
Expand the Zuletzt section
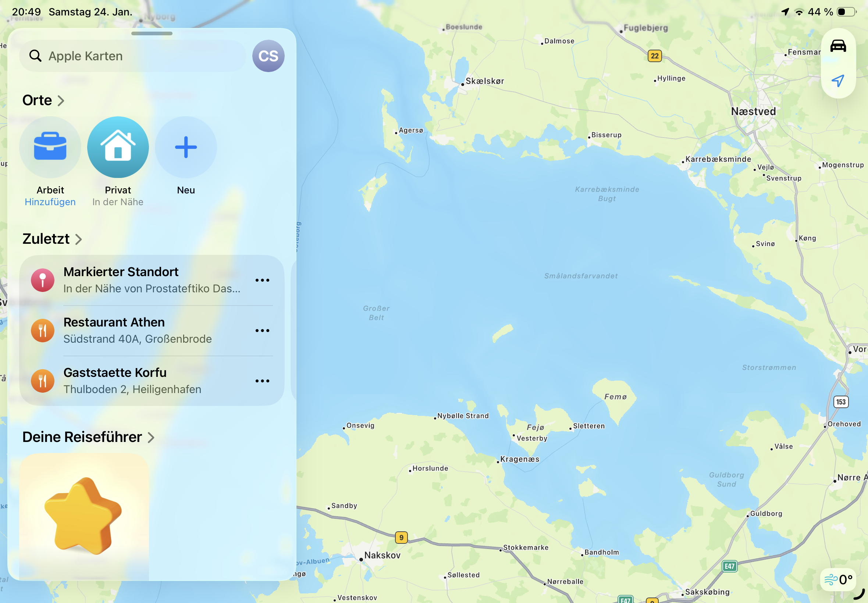tap(52, 239)
